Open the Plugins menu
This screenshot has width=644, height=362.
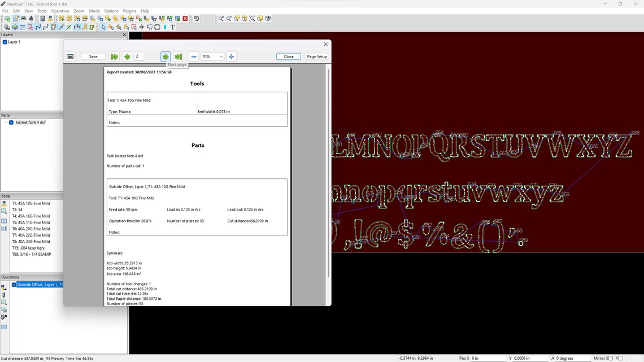[x=129, y=10]
